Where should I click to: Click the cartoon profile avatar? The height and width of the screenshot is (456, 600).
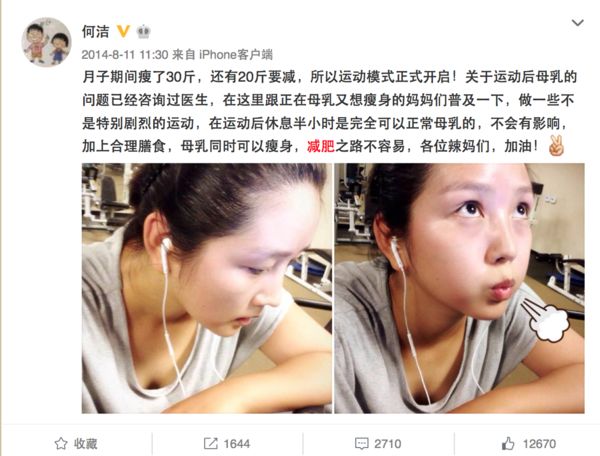46,42
